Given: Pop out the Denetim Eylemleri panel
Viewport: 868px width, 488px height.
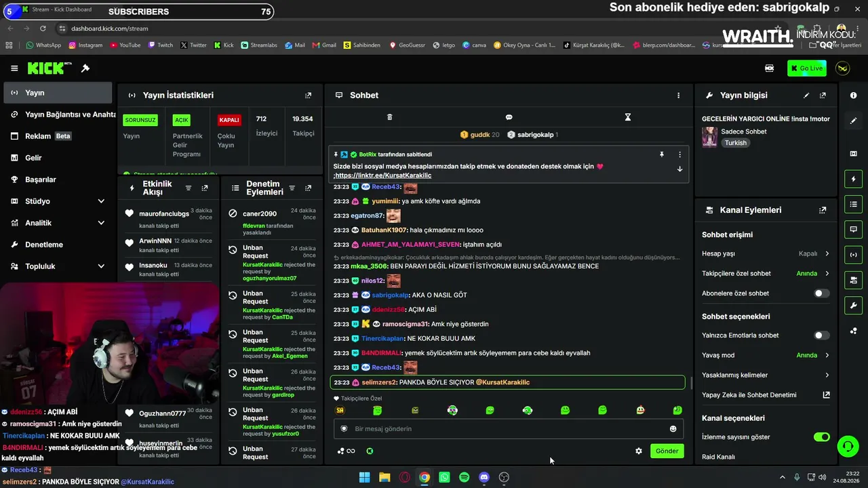Looking at the screenshot, I should pos(309,188).
